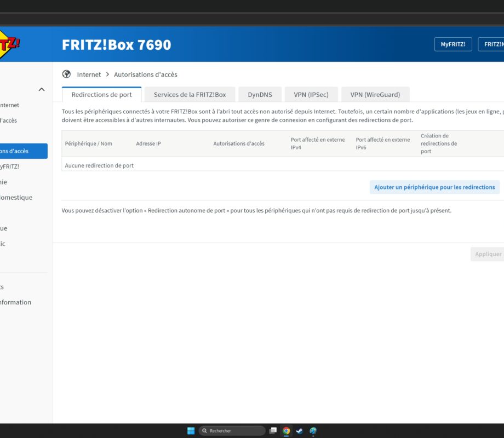This screenshot has height=438, width=504.
Task: Click the Périphérique / Nom column header
Action: click(x=88, y=143)
